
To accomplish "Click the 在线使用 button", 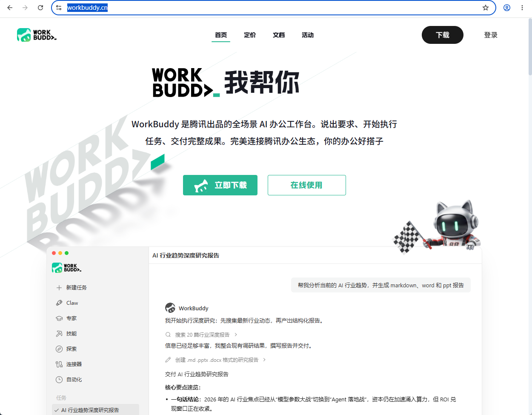I will [x=307, y=185].
